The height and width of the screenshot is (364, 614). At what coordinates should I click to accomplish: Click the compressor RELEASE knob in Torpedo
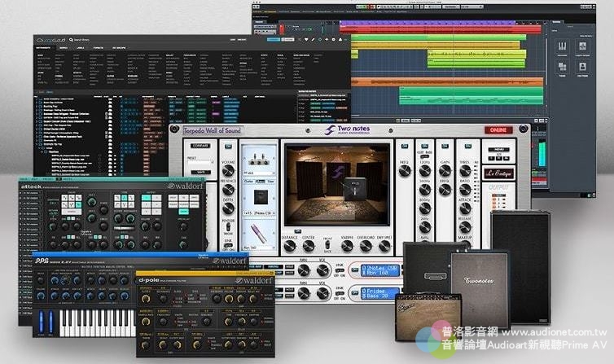465,227
